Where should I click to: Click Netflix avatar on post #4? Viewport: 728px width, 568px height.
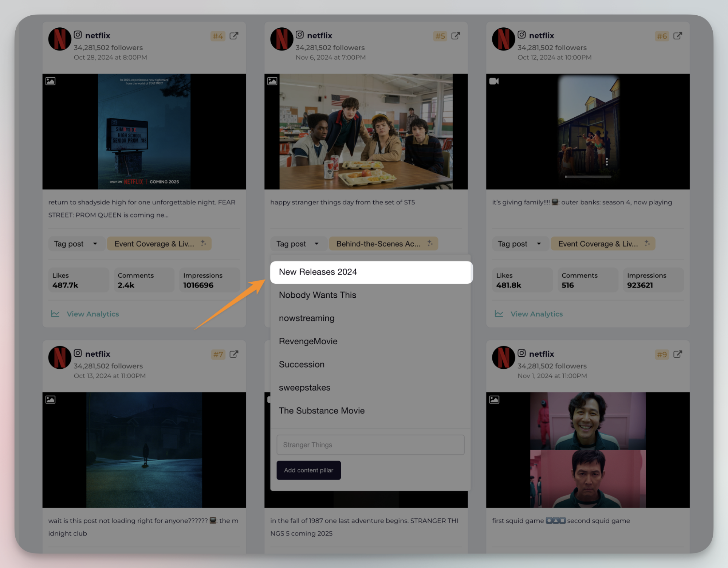click(x=60, y=39)
